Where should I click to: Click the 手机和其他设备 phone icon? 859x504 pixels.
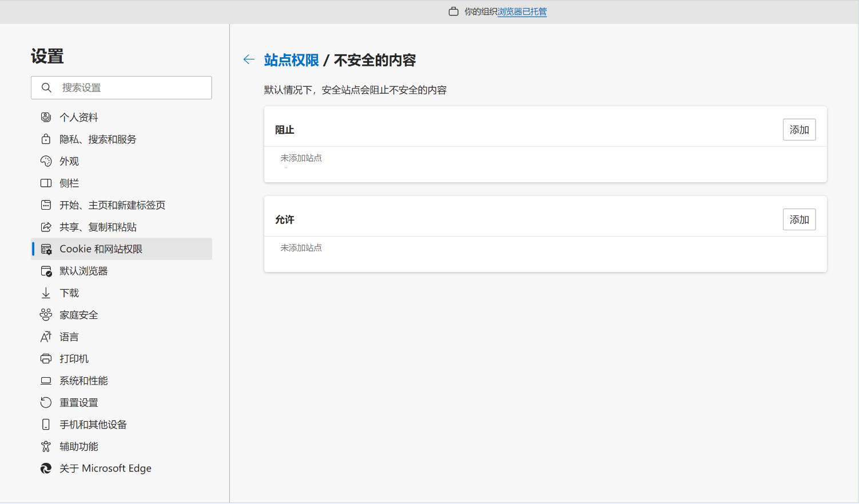coord(46,425)
